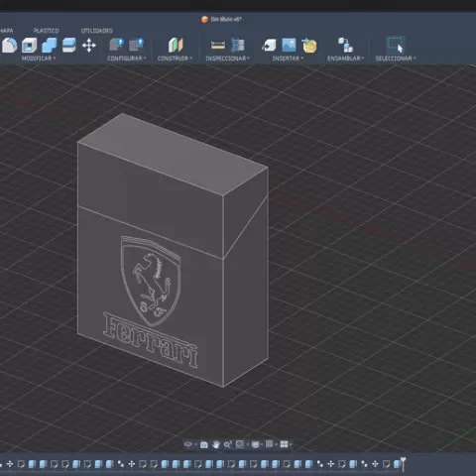Open the viewports layout dropdown arrow
The image size is (476, 476).
291,445
